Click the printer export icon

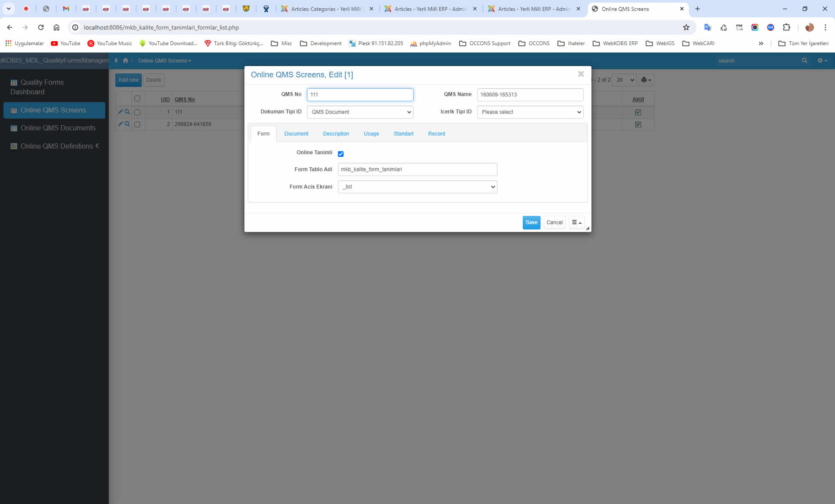point(645,80)
